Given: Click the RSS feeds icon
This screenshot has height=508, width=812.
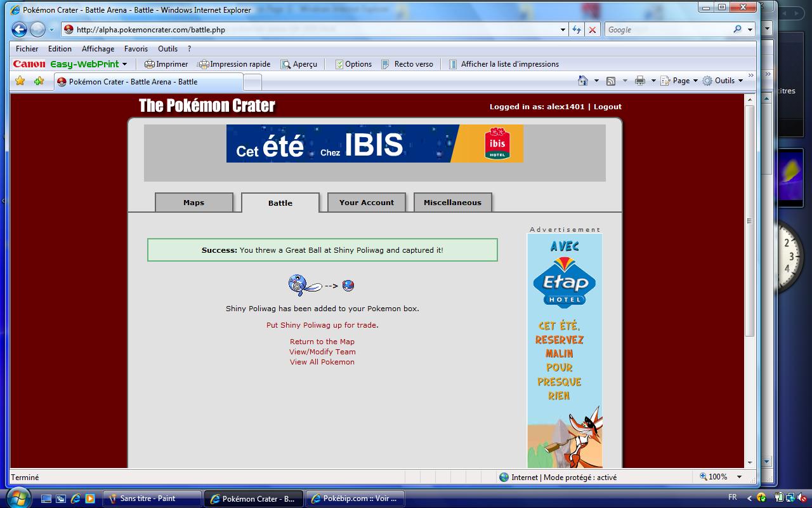Looking at the screenshot, I should click(x=611, y=81).
